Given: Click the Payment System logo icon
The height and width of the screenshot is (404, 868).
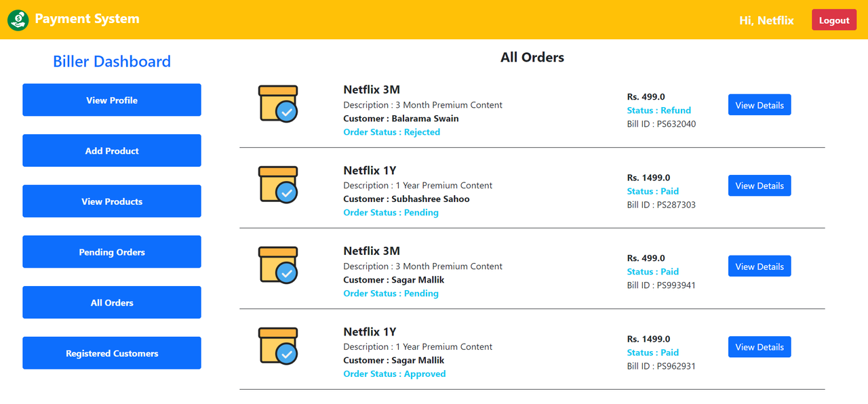Looking at the screenshot, I should coord(18,20).
